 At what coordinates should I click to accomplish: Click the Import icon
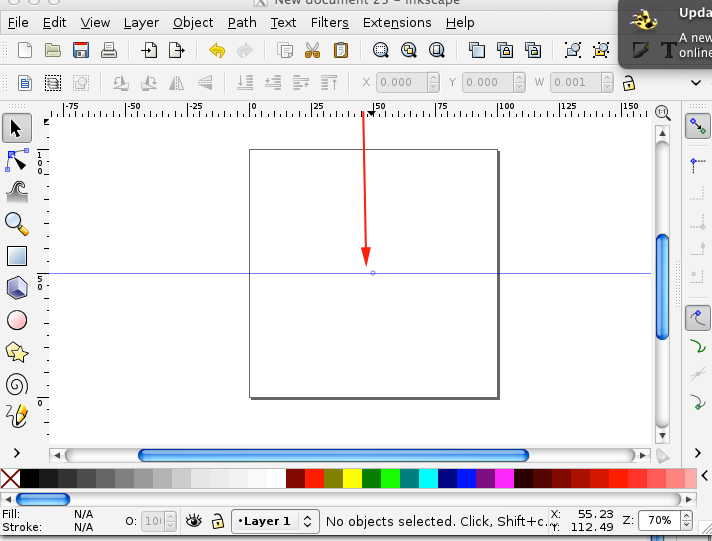coord(149,50)
